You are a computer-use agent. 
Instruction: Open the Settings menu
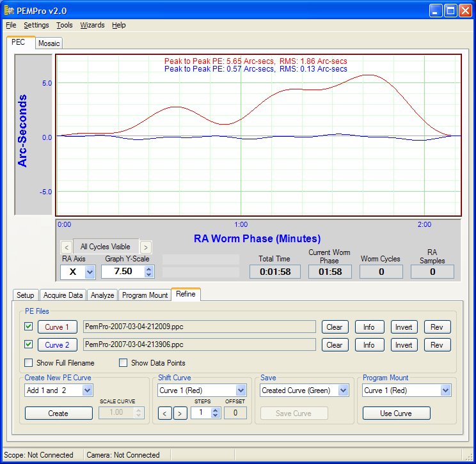tap(36, 25)
